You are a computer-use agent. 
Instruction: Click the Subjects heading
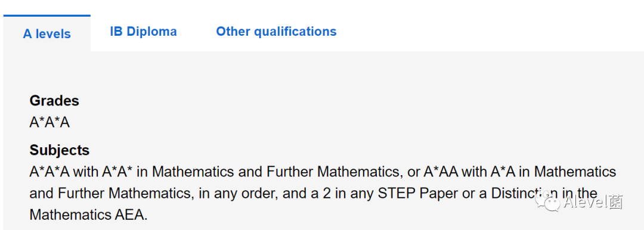[60, 150]
